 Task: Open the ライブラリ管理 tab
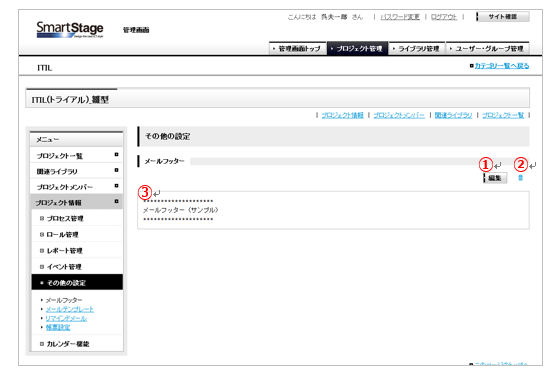pyautogui.click(x=417, y=48)
